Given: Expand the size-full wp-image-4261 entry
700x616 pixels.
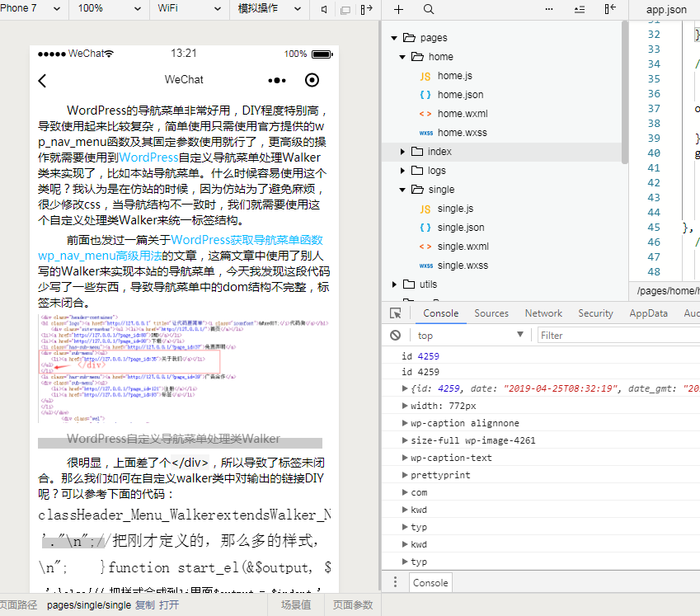Looking at the screenshot, I should click(405, 440).
